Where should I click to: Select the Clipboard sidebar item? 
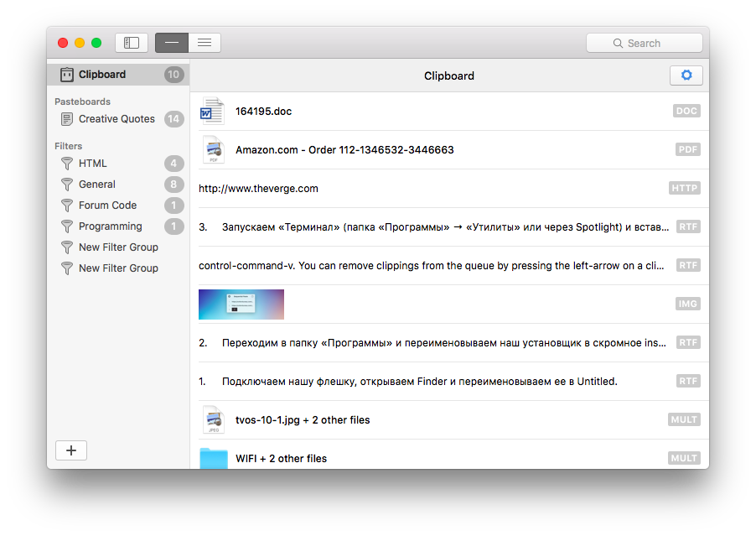[101, 75]
